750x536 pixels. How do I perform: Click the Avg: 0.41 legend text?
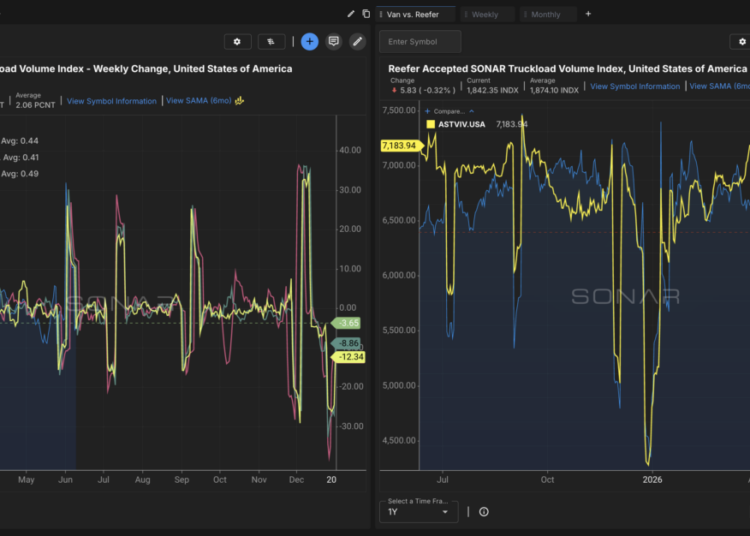(x=21, y=157)
